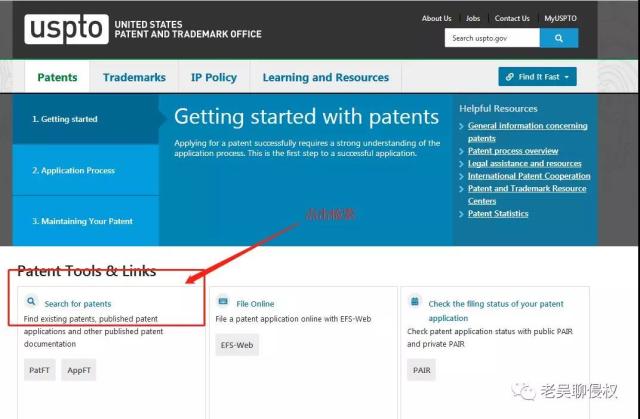640x419 pixels.
Task: Open the Patent Statistics link
Action: point(498,213)
